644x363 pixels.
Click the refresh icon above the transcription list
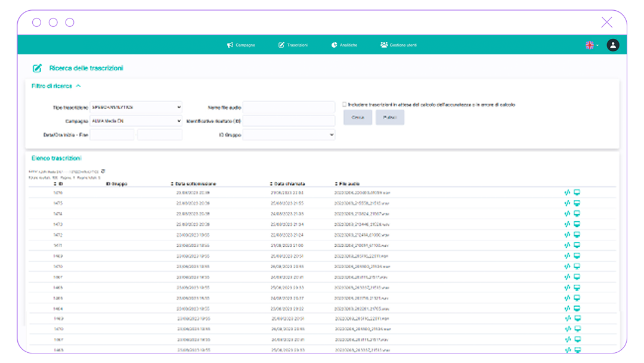click(103, 171)
